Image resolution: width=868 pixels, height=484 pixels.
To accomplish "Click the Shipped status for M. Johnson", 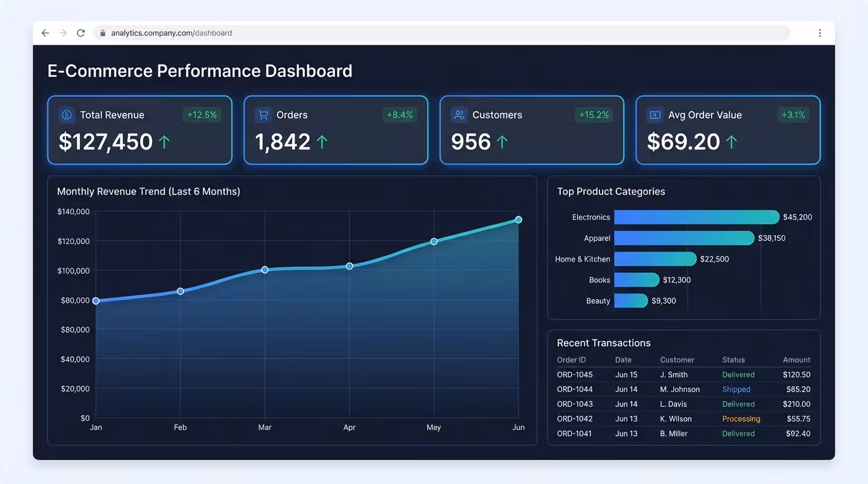I will click(x=736, y=389).
